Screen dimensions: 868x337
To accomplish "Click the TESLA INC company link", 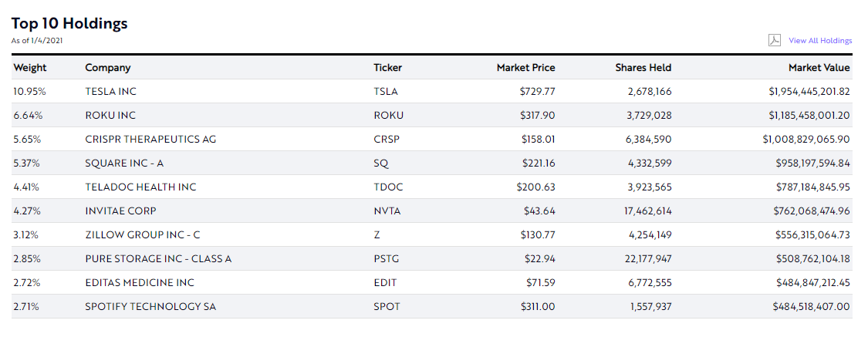I will coord(110,92).
